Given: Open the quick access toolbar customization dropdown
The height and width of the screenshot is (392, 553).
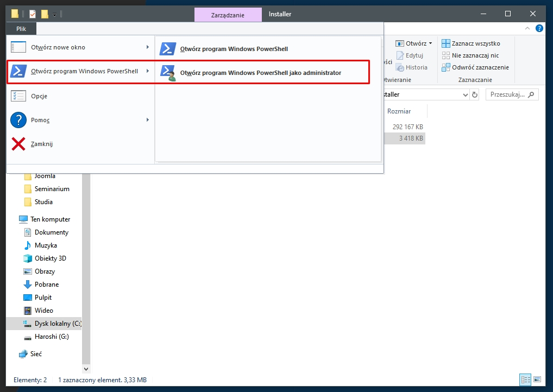Looking at the screenshot, I should tap(53, 15).
